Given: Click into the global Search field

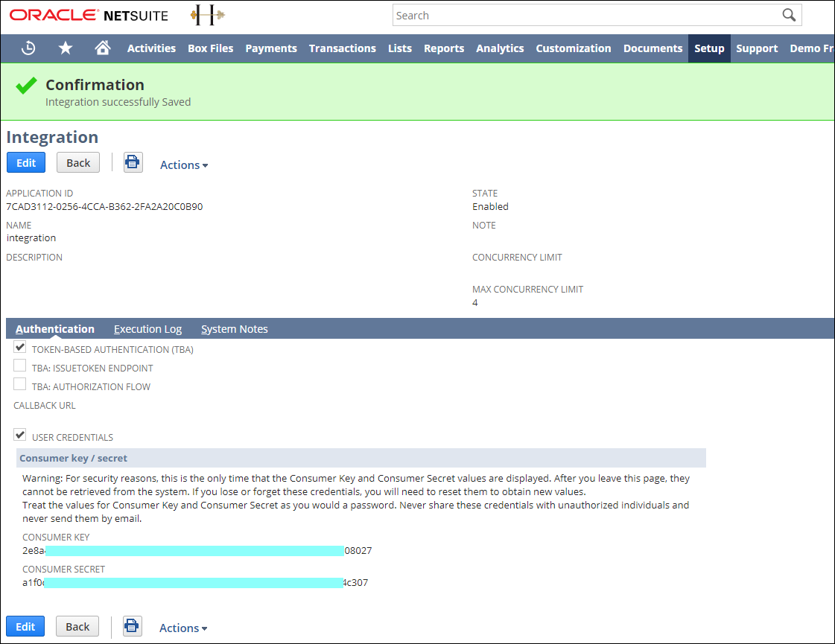Looking at the screenshot, I should 585,16.
